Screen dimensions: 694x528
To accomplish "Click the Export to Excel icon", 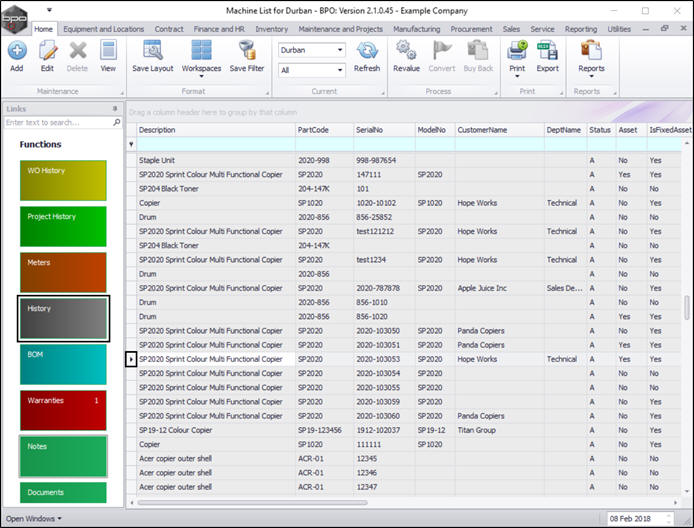I will [547, 50].
